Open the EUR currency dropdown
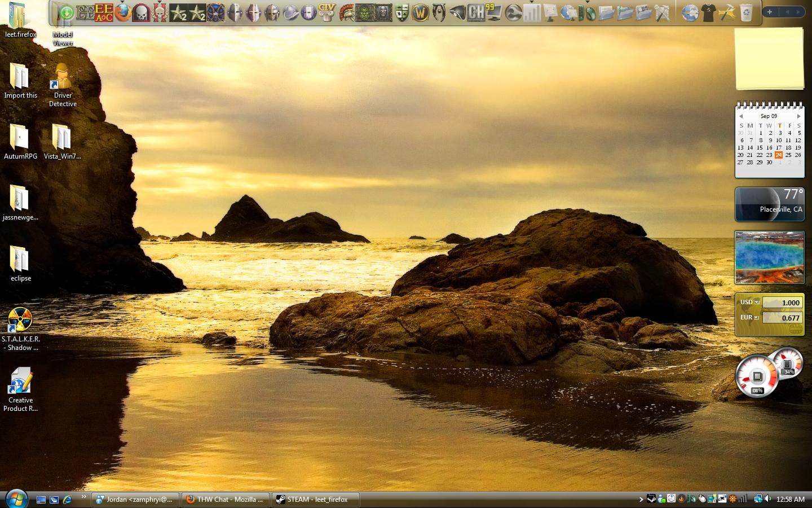Image resolution: width=812 pixels, height=508 pixels. 757,317
